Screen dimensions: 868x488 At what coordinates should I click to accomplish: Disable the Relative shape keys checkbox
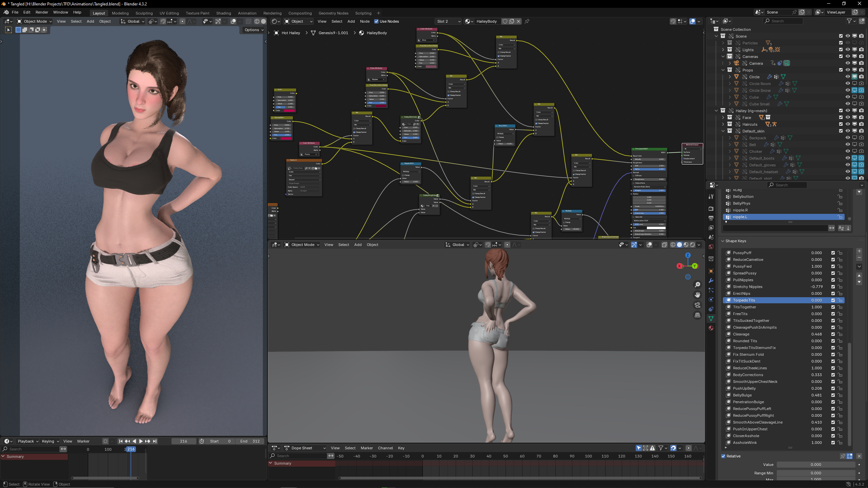coord(724,456)
